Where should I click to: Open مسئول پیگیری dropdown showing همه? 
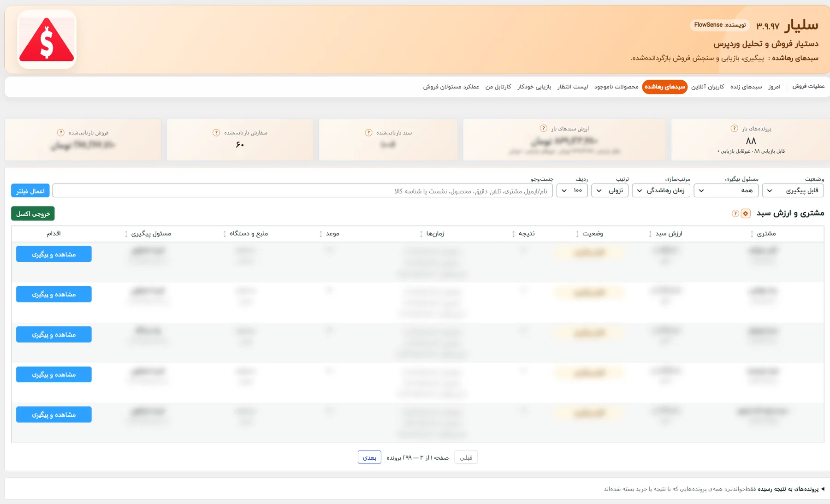(726, 190)
